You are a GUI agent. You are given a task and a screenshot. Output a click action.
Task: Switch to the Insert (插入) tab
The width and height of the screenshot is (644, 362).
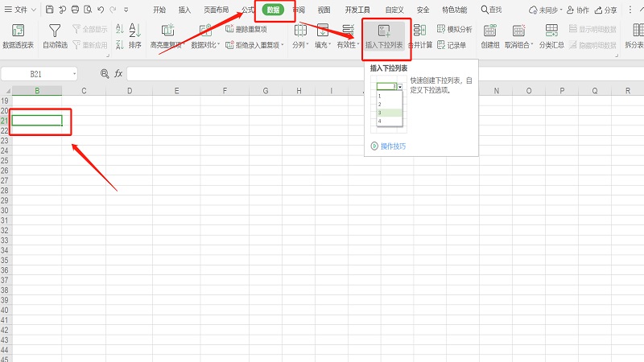click(184, 10)
